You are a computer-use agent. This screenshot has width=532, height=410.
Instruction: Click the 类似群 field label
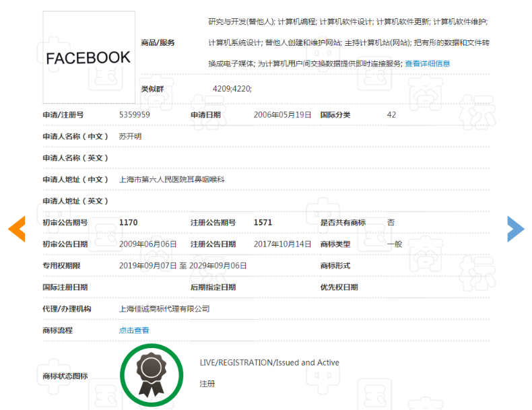point(152,89)
